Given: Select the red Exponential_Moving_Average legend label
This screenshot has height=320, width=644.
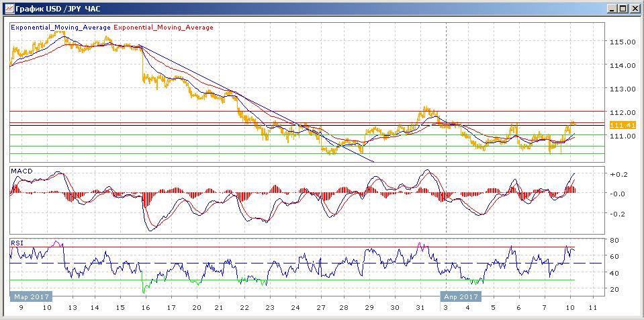Looking at the screenshot, I should point(165,28).
